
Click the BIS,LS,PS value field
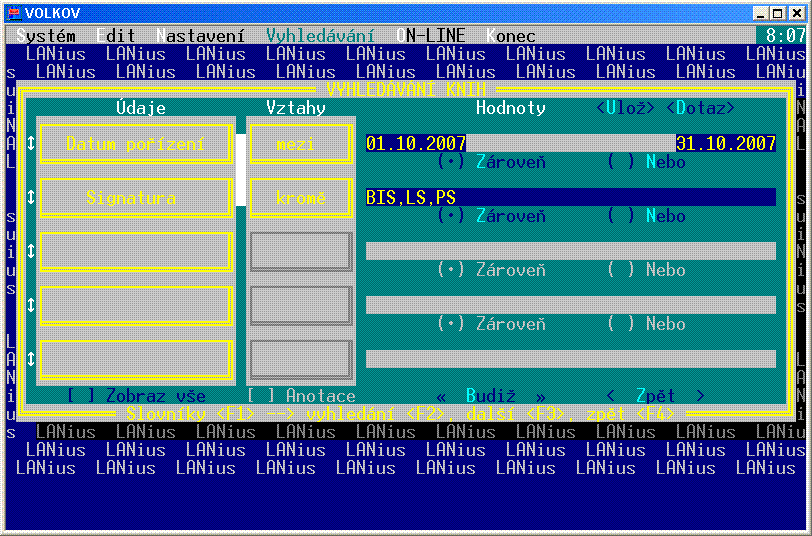tap(571, 197)
